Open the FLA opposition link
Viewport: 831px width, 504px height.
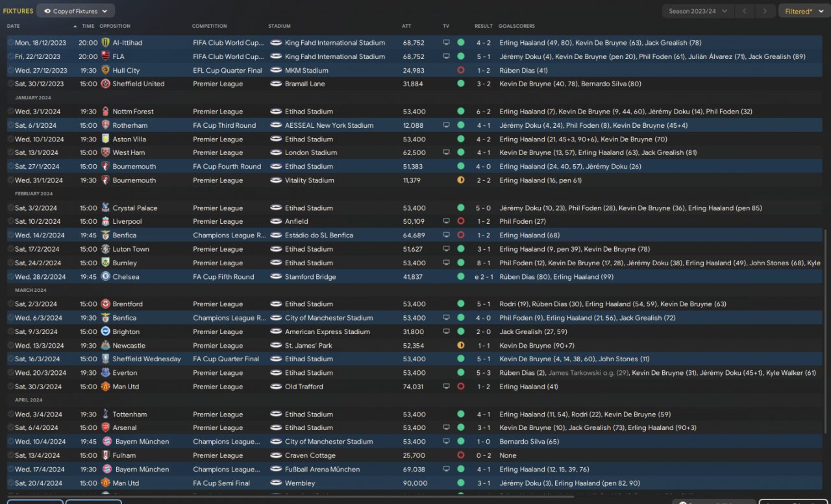point(118,56)
